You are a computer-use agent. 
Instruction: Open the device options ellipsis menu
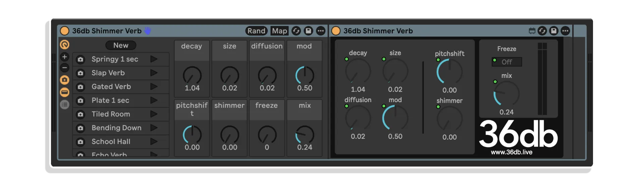click(x=565, y=31)
